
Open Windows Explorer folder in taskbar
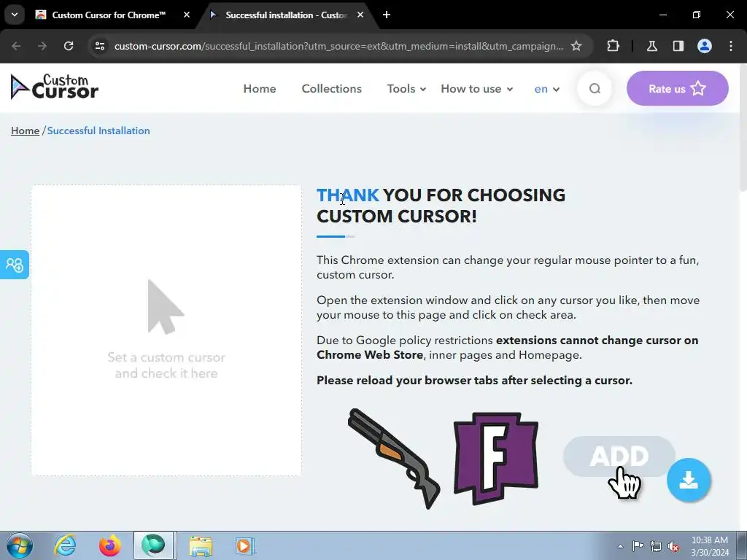click(201, 545)
